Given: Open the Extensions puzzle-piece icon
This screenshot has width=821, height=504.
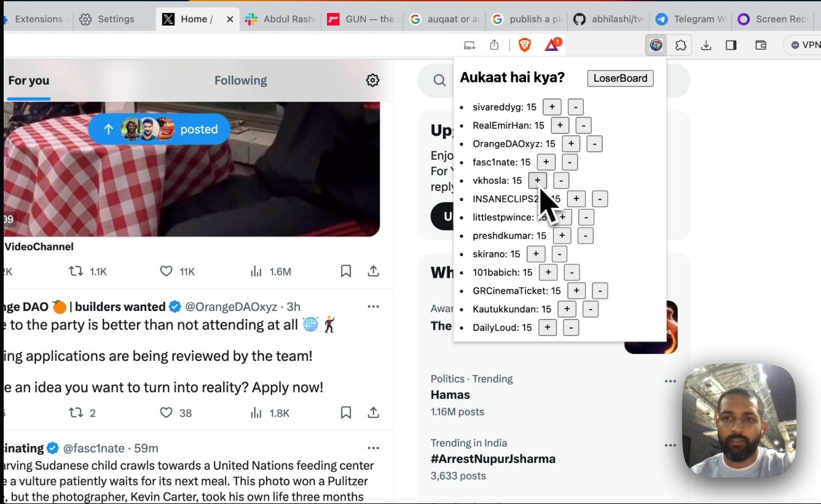Looking at the screenshot, I should click(x=681, y=45).
